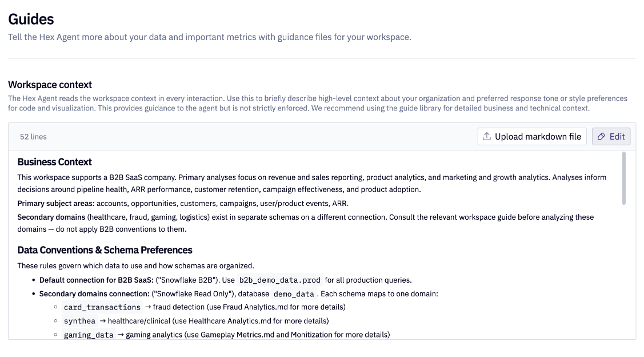Click the gaming_data schema code span
Image resolution: width=644 pixels, height=357 pixels.
pyautogui.click(x=89, y=335)
